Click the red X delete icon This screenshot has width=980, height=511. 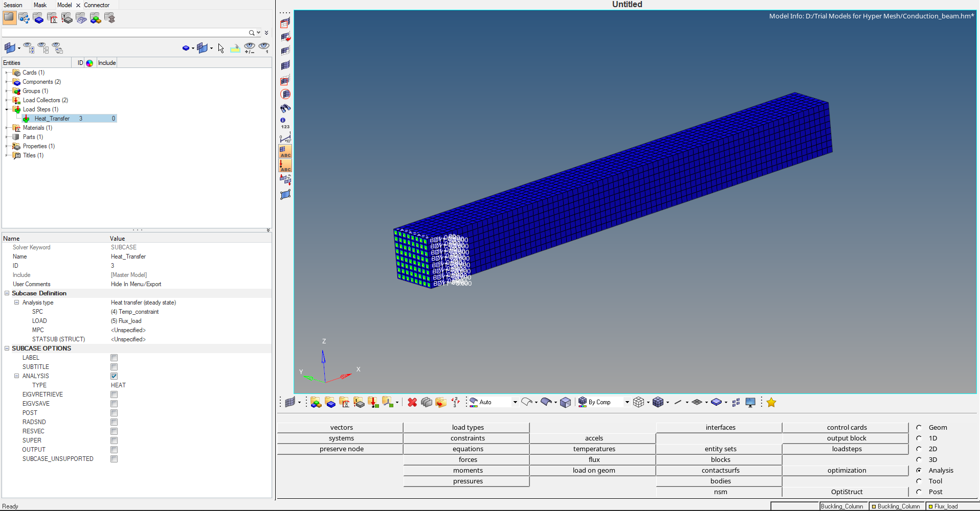click(x=412, y=402)
